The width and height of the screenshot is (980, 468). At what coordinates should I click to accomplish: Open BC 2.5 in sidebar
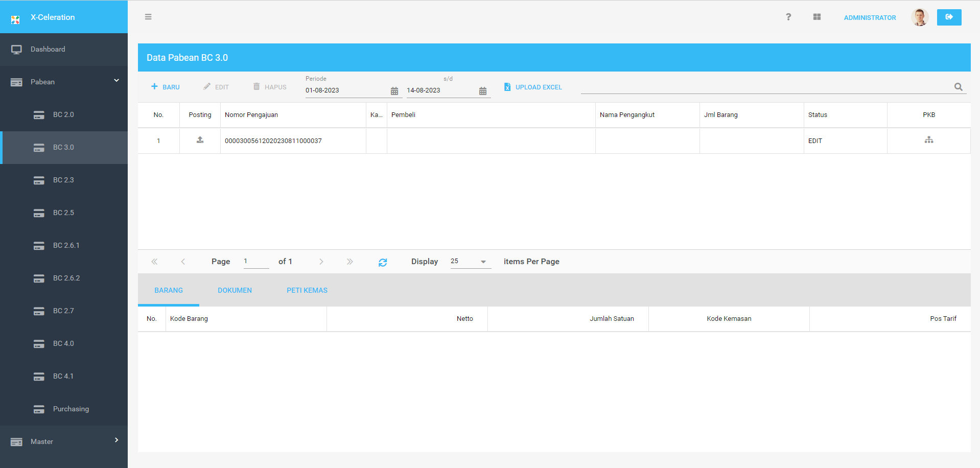click(x=64, y=213)
